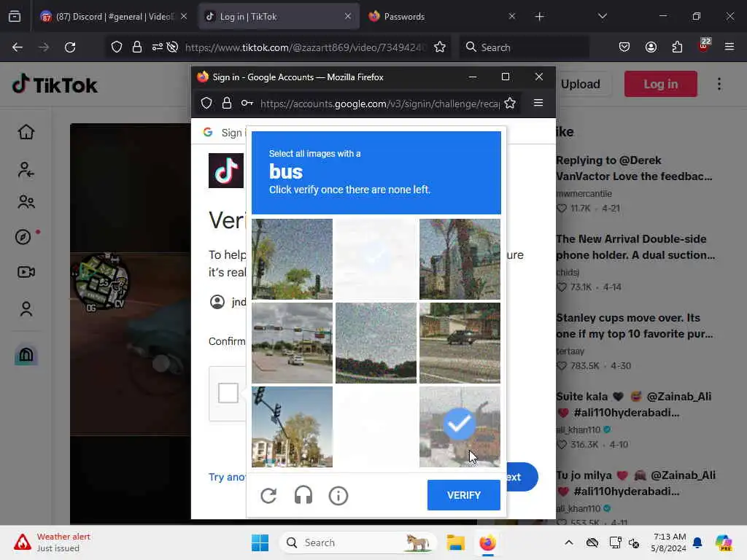Switch to the Passwords tab
The height and width of the screenshot is (560, 747).
[x=442, y=16]
